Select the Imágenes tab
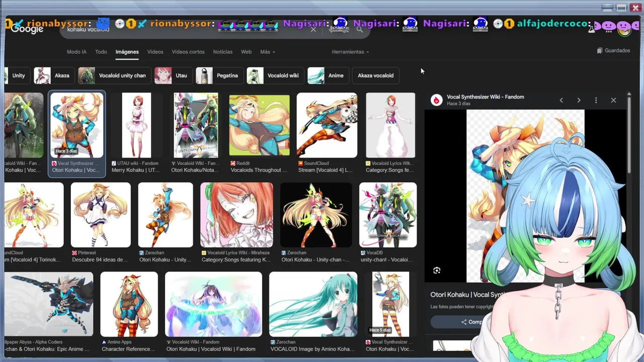 click(127, 52)
